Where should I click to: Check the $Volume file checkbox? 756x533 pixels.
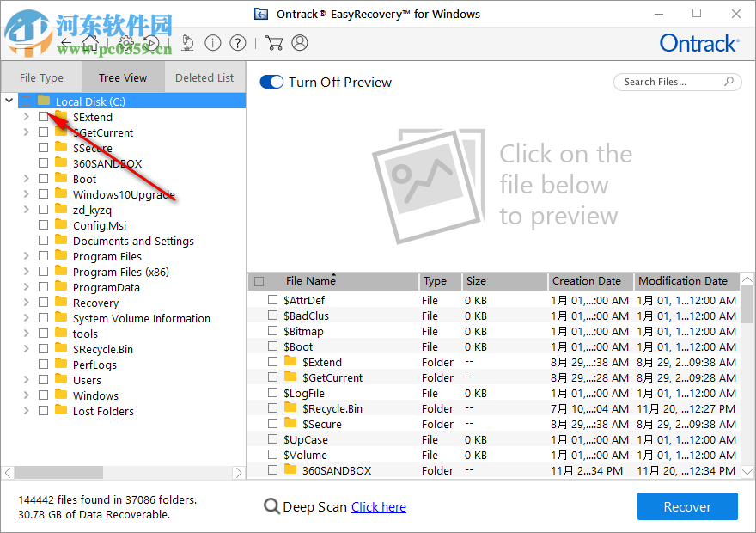273,455
